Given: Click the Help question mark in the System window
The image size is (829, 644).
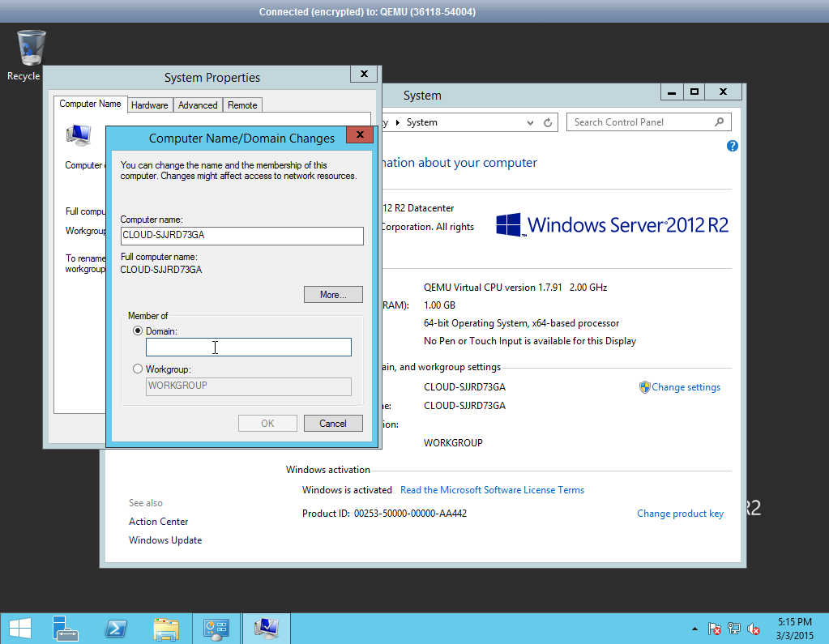Looking at the screenshot, I should pyautogui.click(x=732, y=146).
